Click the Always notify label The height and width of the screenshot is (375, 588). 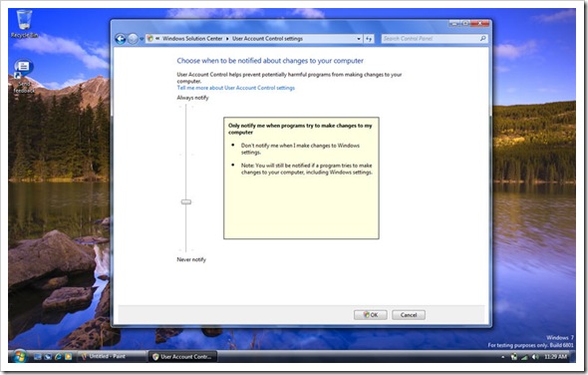point(192,98)
